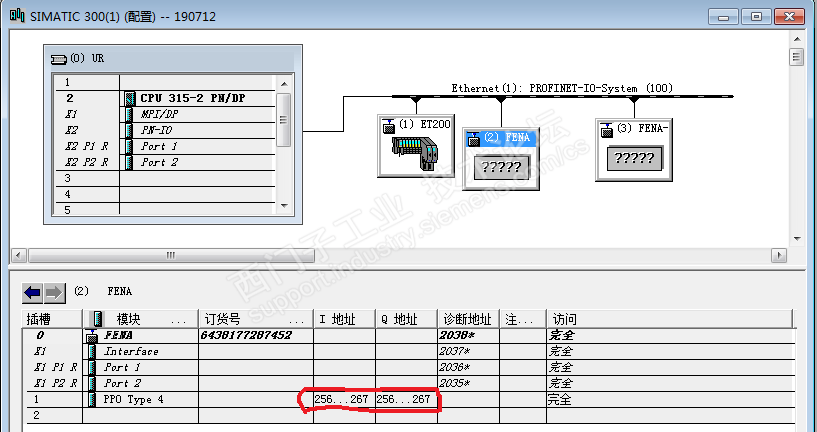The width and height of the screenshot is (817, 432).
Task: Click the Q address cell 256...267
Action: [406, 400]
